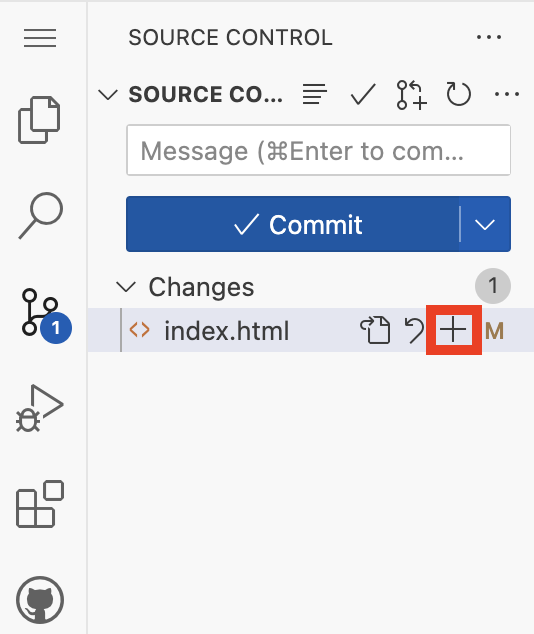The image size is (534, 634).
Task: Click the checkmark commit icon in header
Action: [x=363, y=94]
